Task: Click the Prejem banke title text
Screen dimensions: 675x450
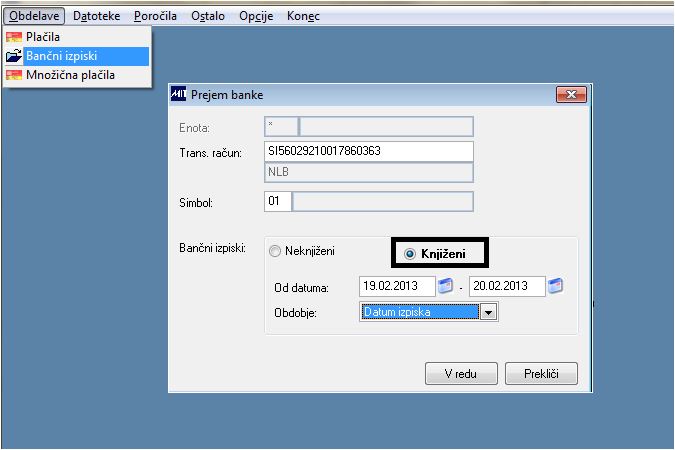Action: [x=227, y=95]
